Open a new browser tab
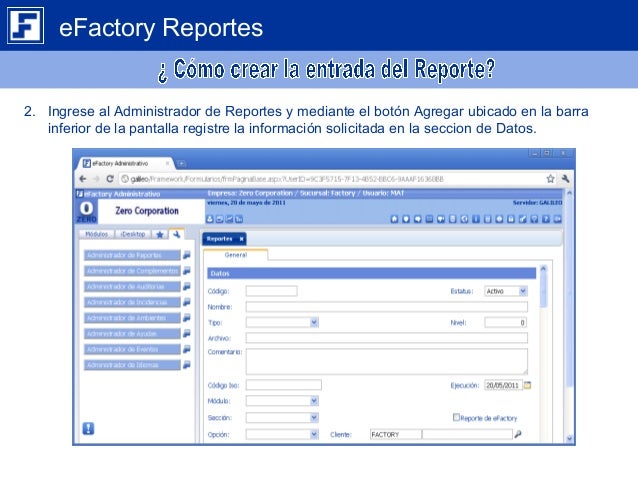 tap(181, 164)
